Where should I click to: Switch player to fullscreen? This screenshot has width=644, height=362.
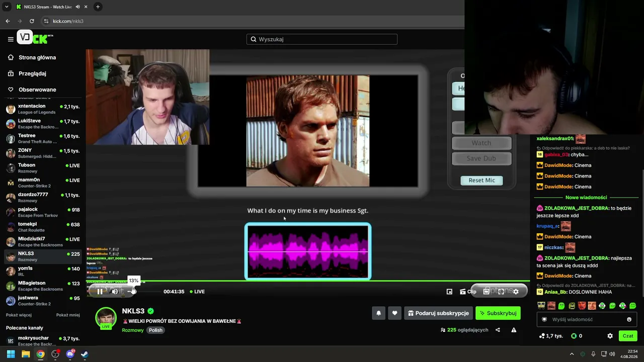pos(501,292)
